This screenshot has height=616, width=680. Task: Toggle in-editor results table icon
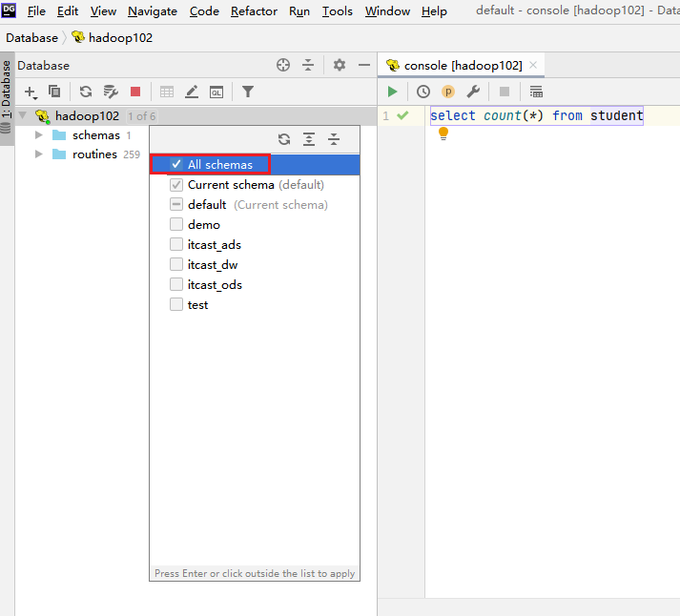pyautogui.click(x=536, y=92)
